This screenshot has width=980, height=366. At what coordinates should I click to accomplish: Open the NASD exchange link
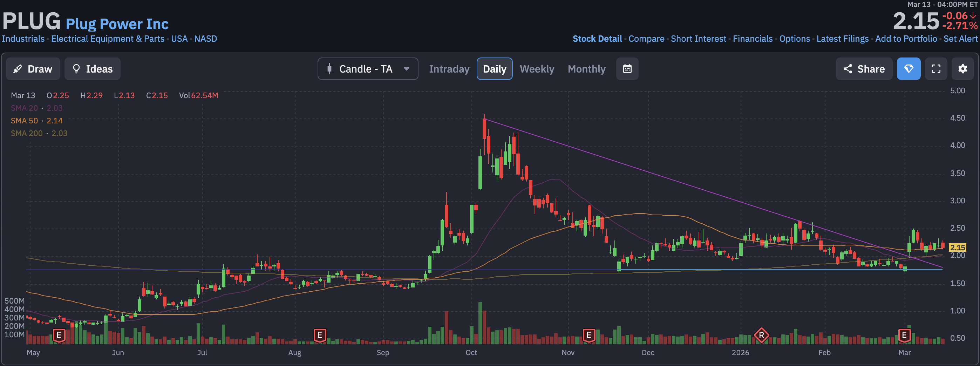pos(206,39)
